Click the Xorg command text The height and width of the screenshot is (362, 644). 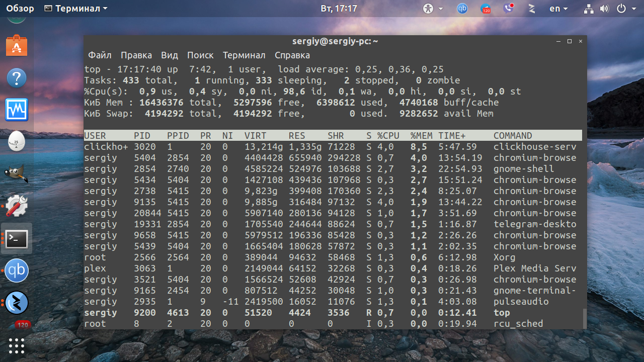505,257
